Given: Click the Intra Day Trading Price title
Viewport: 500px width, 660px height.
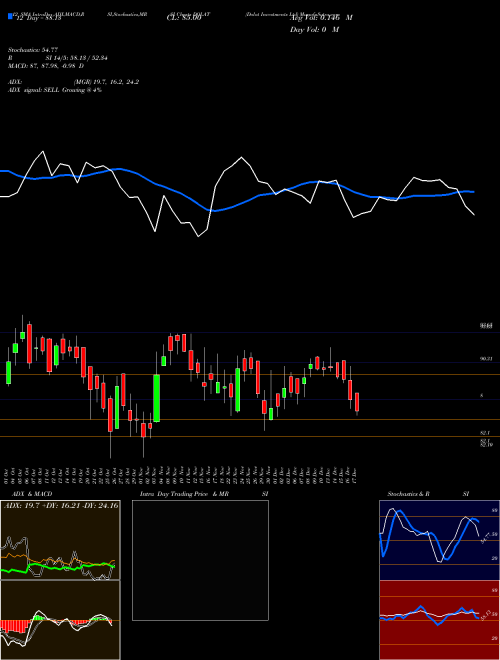Looking at the screenshot, I should (185, 494).
